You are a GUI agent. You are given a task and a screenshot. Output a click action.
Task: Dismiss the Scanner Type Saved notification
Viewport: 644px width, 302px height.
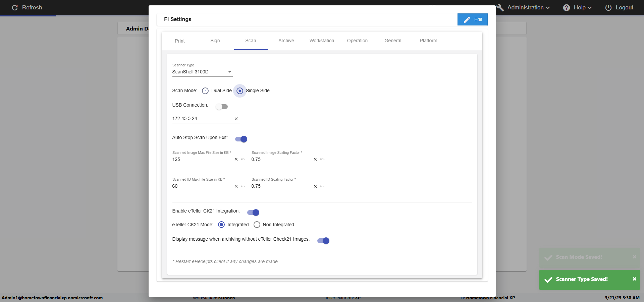coord(634,279)
